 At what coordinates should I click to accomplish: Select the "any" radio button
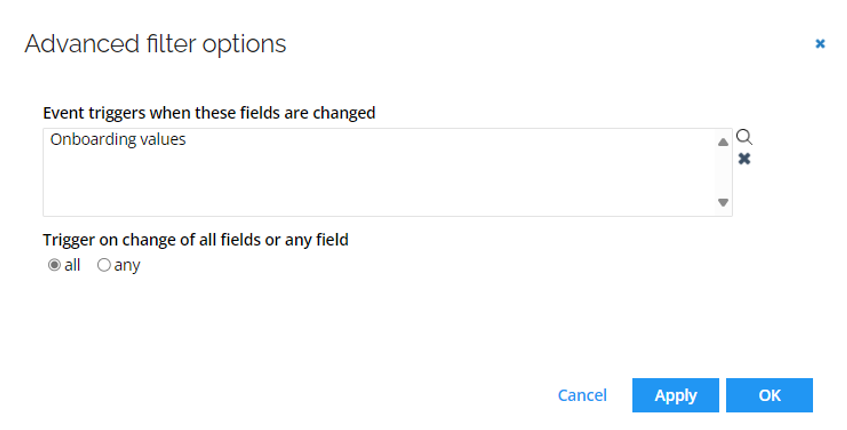coord(104,265)
